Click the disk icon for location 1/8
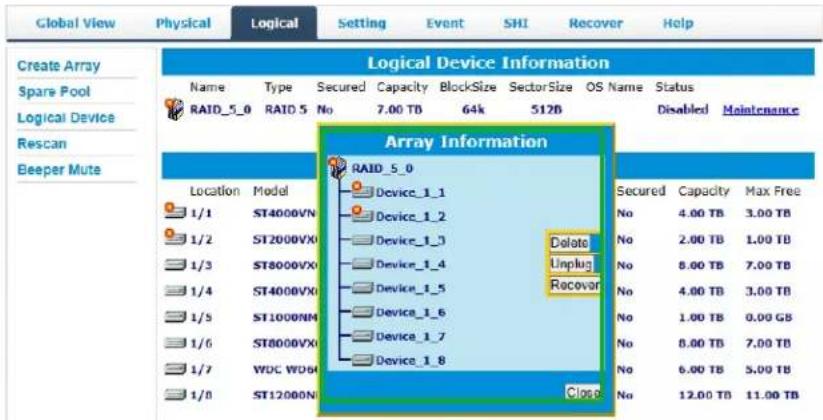 tap(175, 395)
